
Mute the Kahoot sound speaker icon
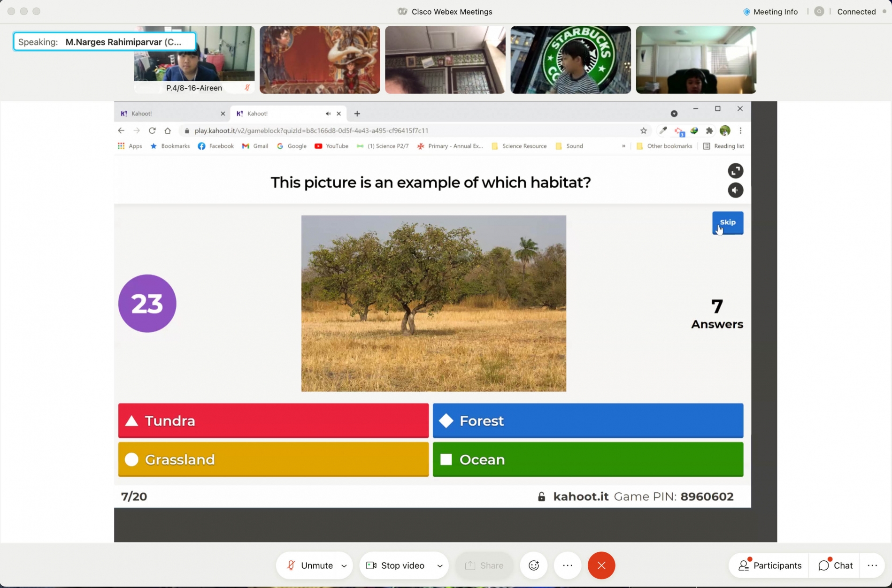pos(735,190)
